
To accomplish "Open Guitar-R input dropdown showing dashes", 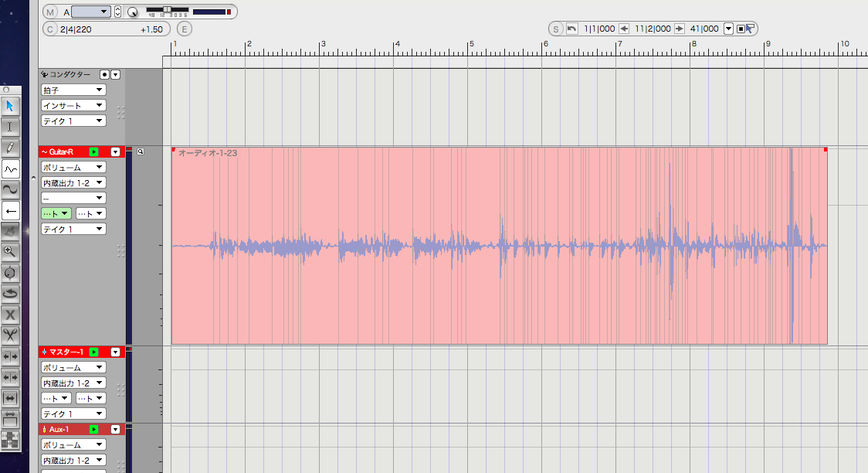I will 73,199.
